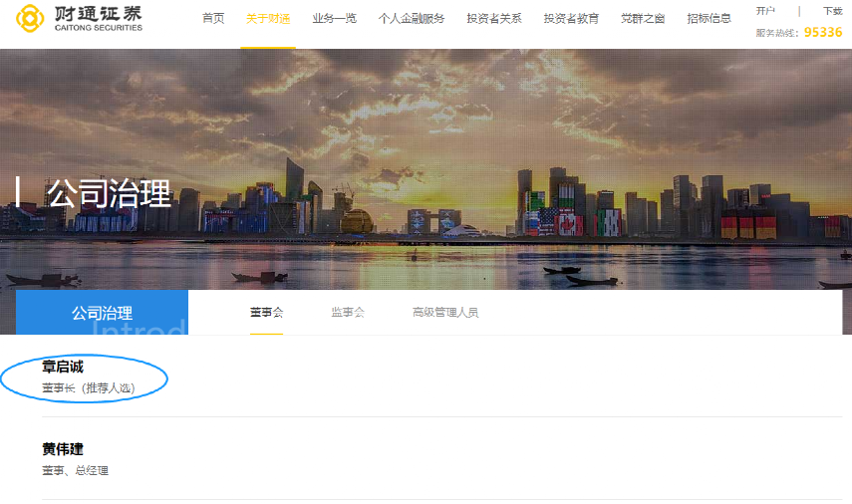Click the 开户 link
852x504 pixels.
[x=765, y=11]
